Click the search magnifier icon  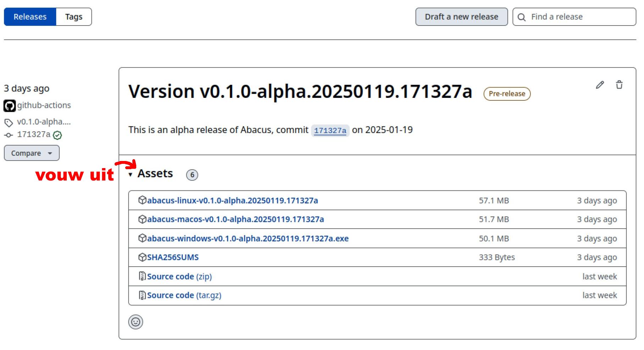click(x=522, y=17)
